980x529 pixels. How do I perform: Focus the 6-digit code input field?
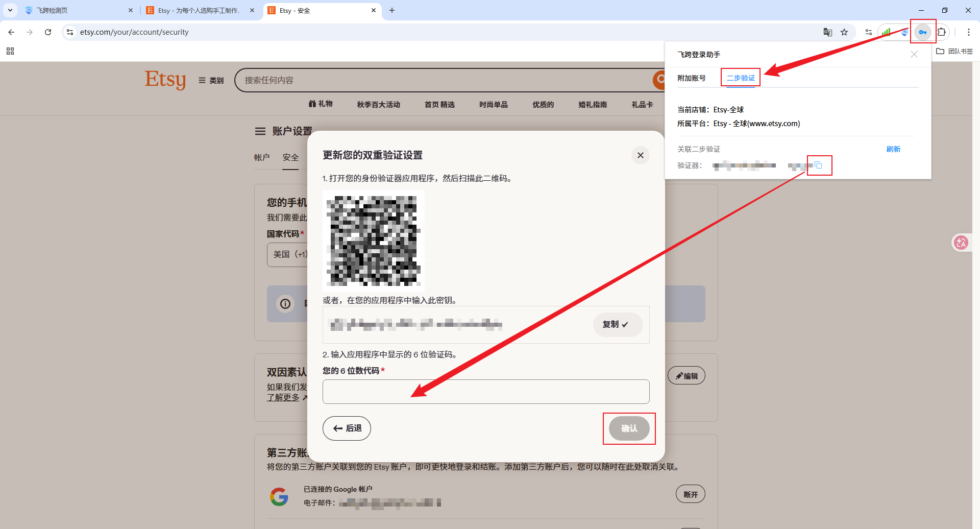486,392
